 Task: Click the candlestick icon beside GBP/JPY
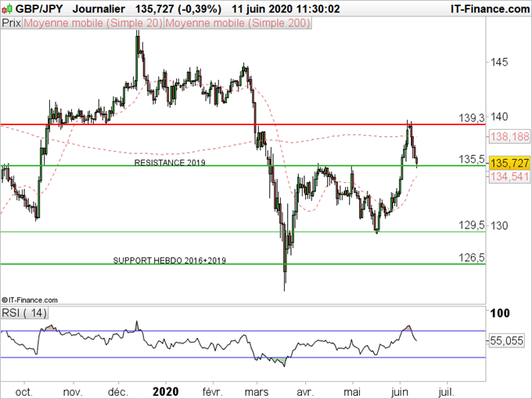point(7,9)
